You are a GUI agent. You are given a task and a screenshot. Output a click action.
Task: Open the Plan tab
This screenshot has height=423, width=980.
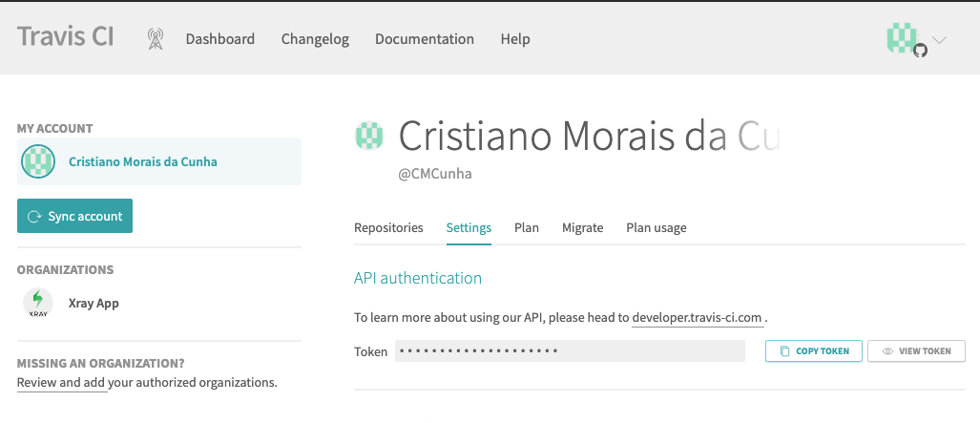(x=527, y=228)
